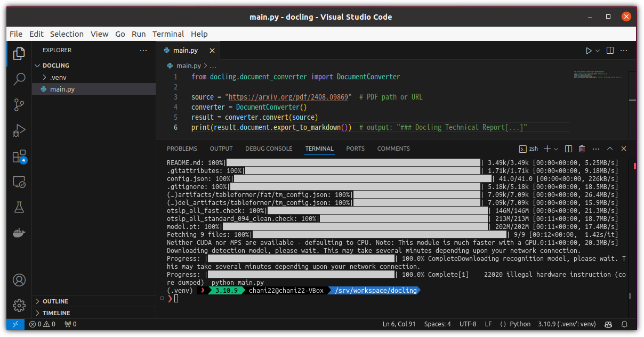Switch to the COMMENTS panel tab
This screenshot has width=644, height=337.
[x=393, y=149]
